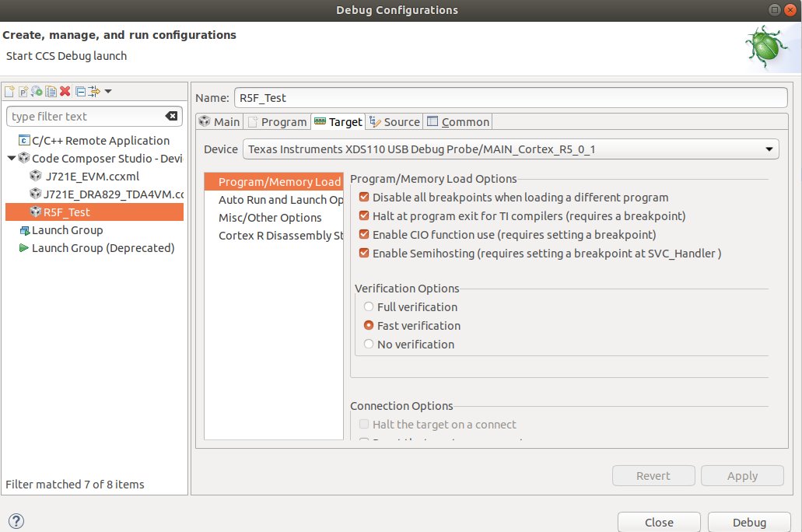The height and width of the screenshot is (532, 802).
Task: Clear the filter text box
Action: 172,117
